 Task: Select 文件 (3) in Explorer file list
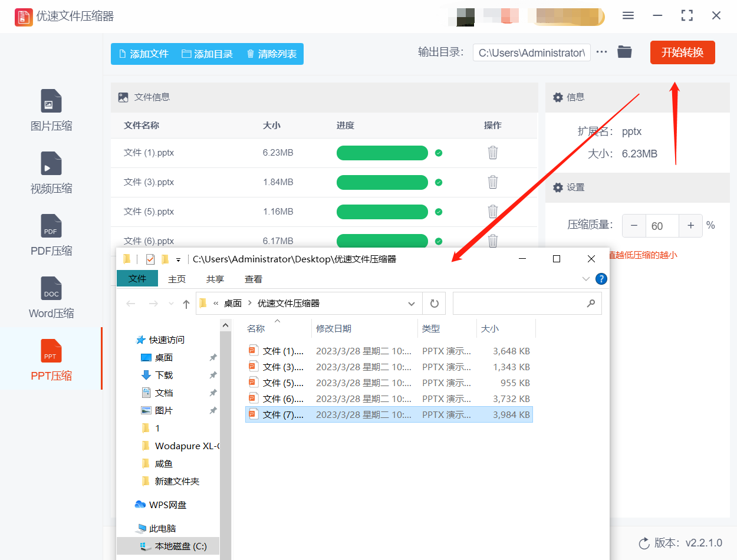click(389, 367)
